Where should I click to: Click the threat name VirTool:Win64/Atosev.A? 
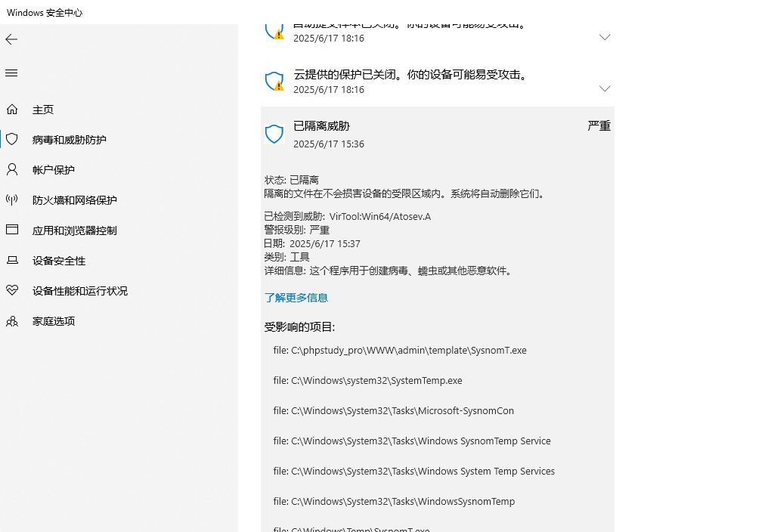click(x=380, y=216)
